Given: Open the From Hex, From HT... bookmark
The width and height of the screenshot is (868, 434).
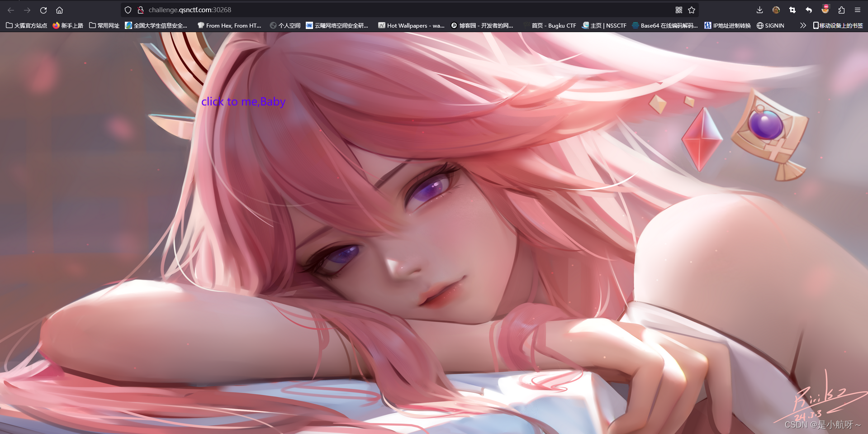Looking at the screenshot, I should pos(229,25).
